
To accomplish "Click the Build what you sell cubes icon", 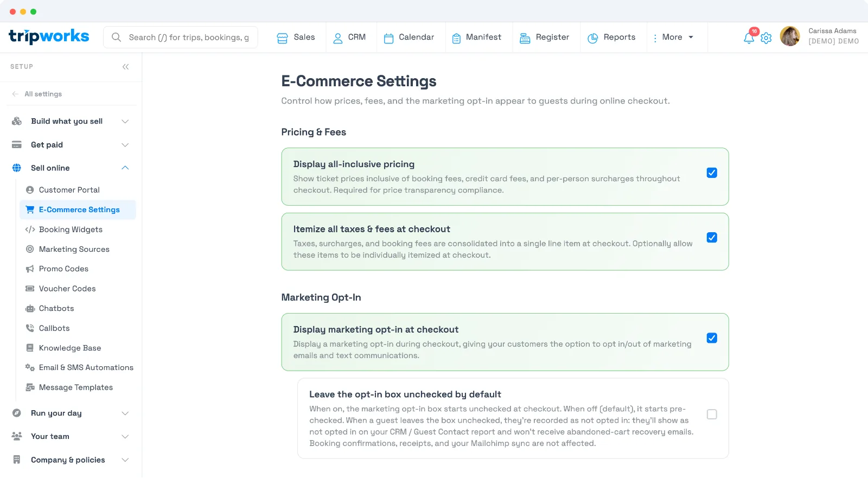I will (x=17, y=121).
